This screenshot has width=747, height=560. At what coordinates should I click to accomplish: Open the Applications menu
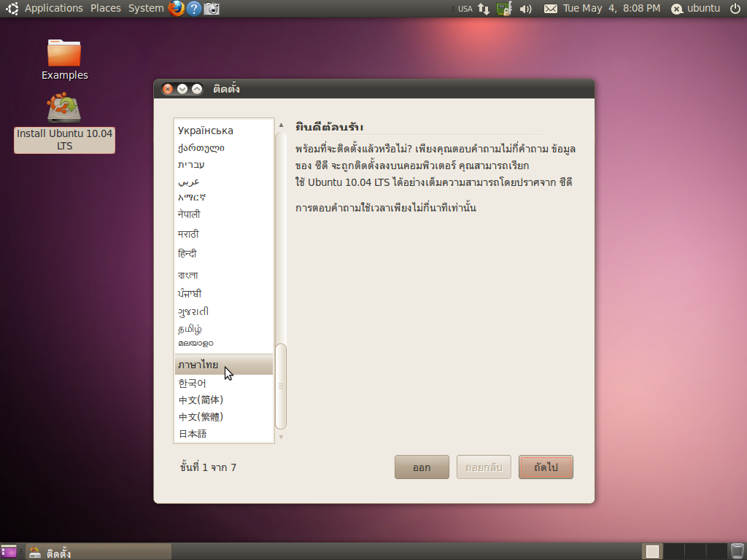[54, 9]
